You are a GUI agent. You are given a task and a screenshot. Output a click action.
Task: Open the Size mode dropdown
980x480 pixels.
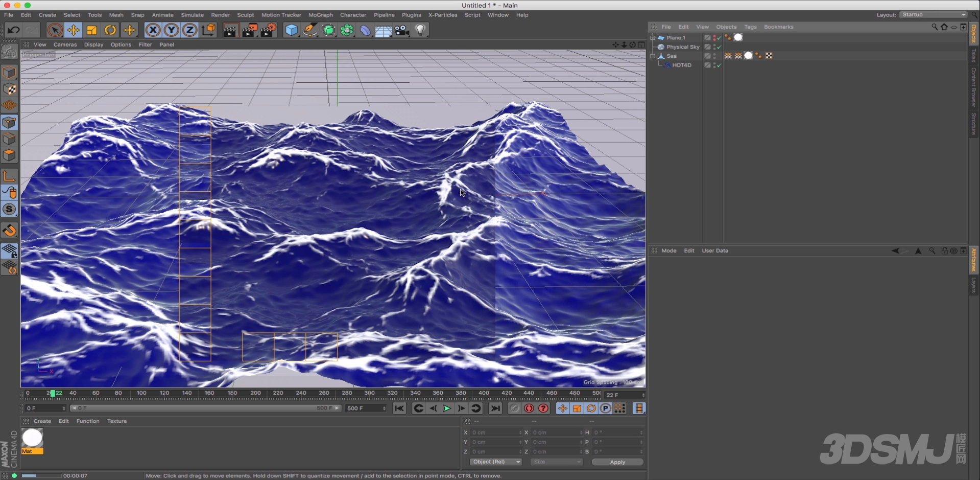click(x=556, y=462)
